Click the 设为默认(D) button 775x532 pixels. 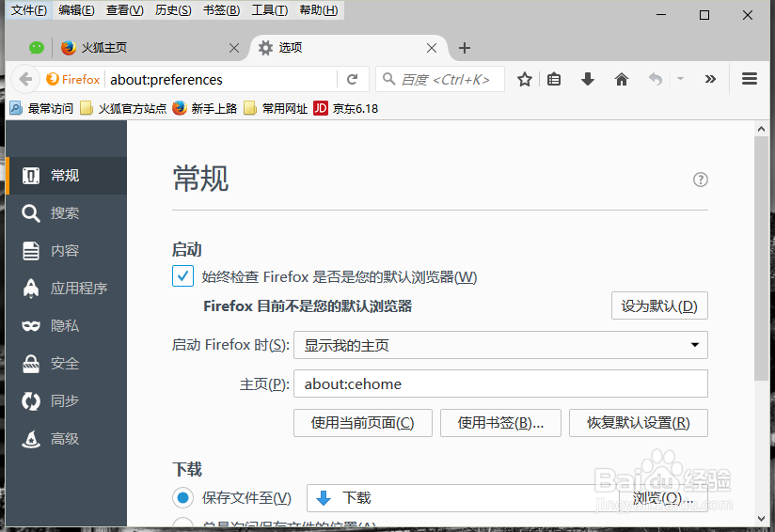[x=659, y=305]
